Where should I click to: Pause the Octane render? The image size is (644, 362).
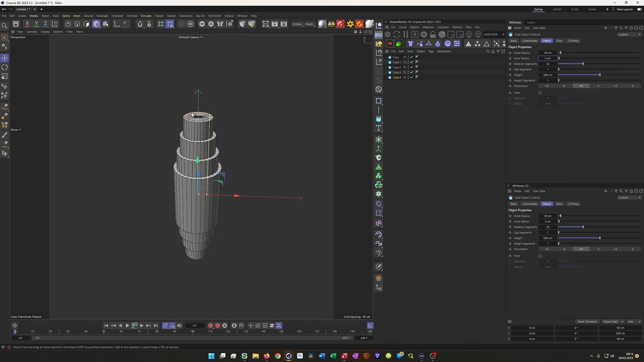406,34
